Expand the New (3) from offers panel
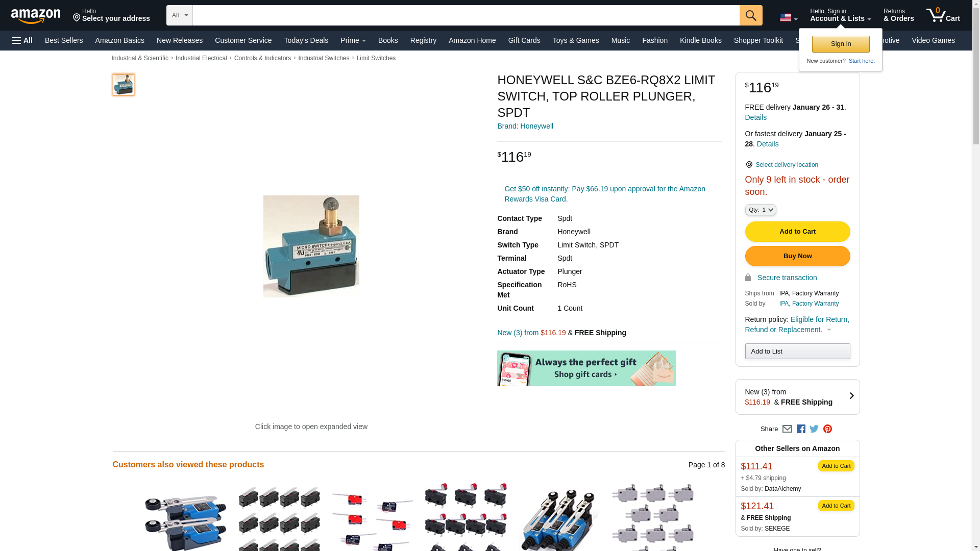 point(797,397)
